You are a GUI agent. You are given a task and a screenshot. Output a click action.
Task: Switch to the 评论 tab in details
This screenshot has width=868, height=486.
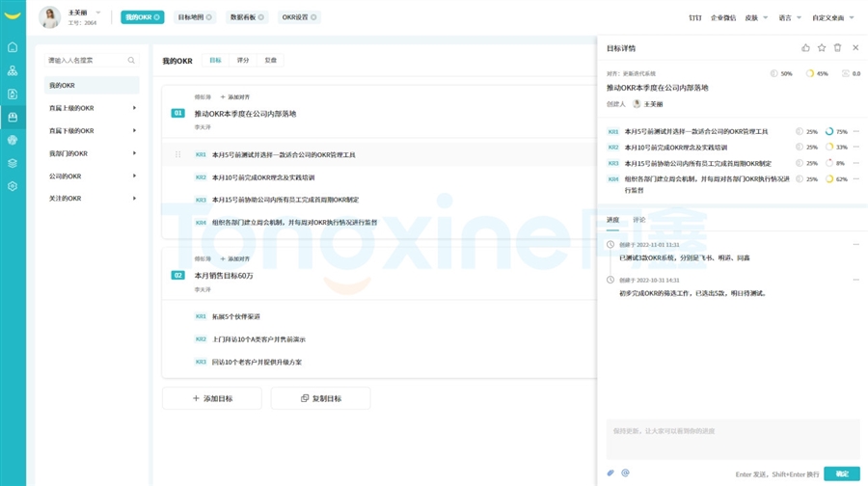pyautogui.click(x=639, y=220)
